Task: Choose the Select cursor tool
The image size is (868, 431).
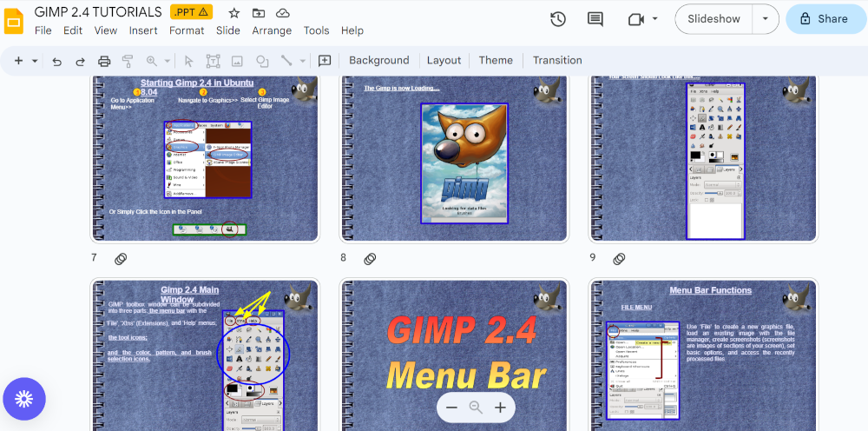Action: [188, 61]
